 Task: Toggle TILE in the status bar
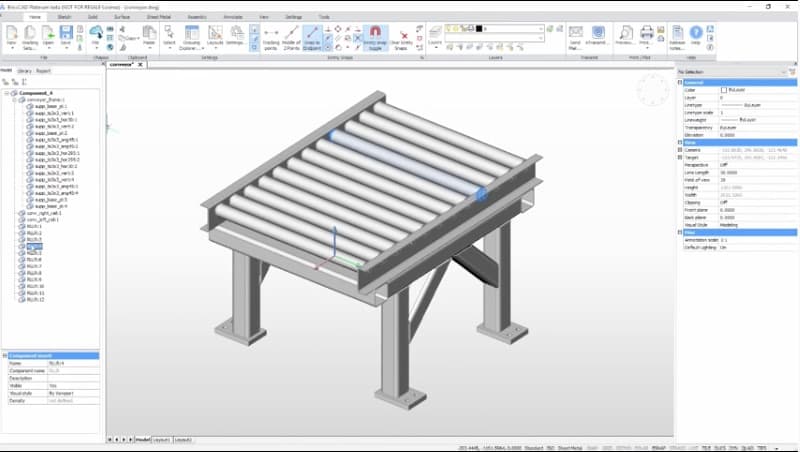point(706,448)
